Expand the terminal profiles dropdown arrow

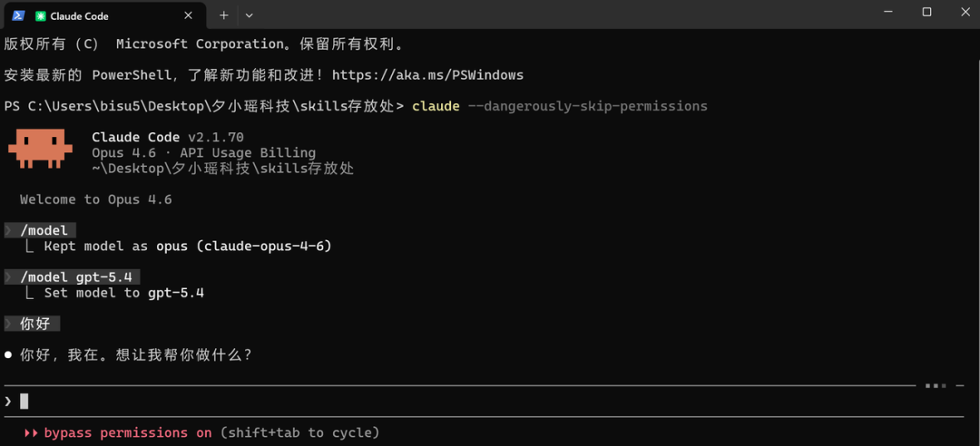click(x=249, y=15)
